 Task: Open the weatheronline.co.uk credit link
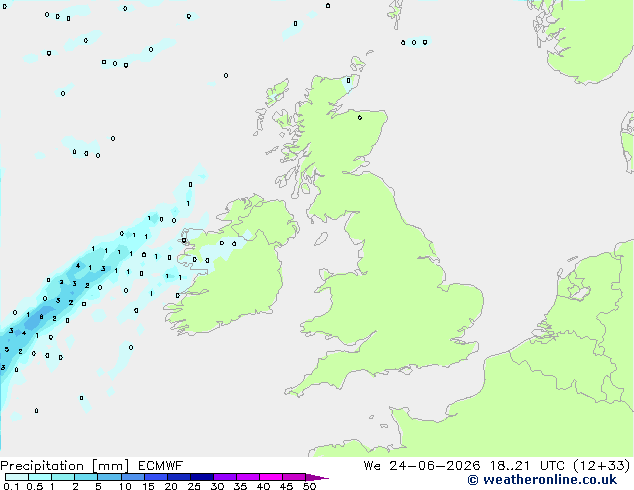[542, 480]
